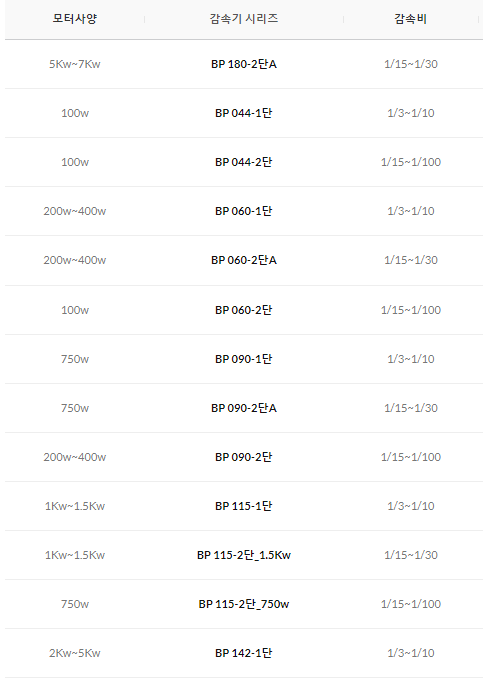Image resolution: width=483 pixels, height=683 pixels.
Task: Select the BP 044-2단 reducer entry
Action: (243, 162)
